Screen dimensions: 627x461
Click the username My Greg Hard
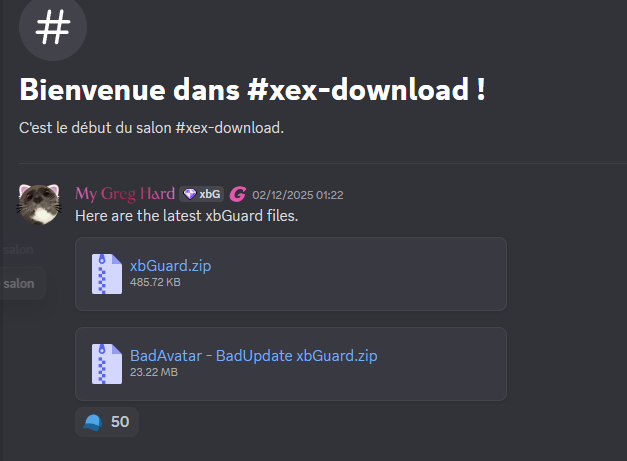pos(125,194)
